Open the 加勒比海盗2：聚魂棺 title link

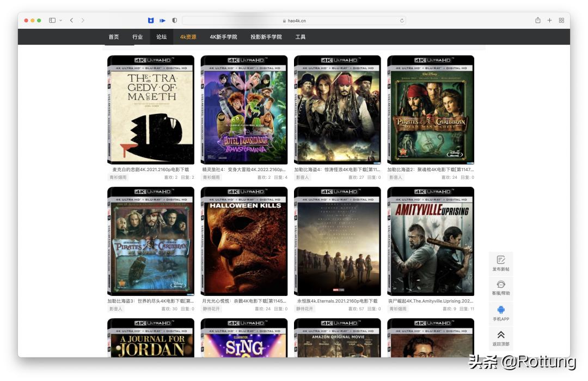click(431, 170)
